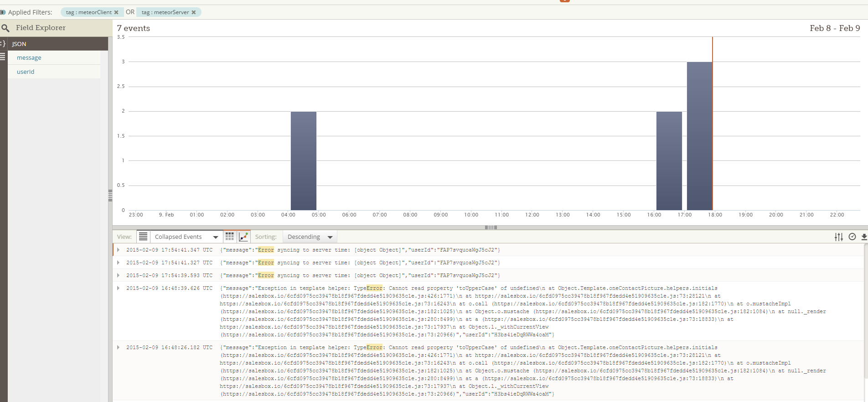Image resolution: width=868 pixels, height=402 pixels.
Task: Click the list lines icon beside message field
Action: tap(3, 57)
